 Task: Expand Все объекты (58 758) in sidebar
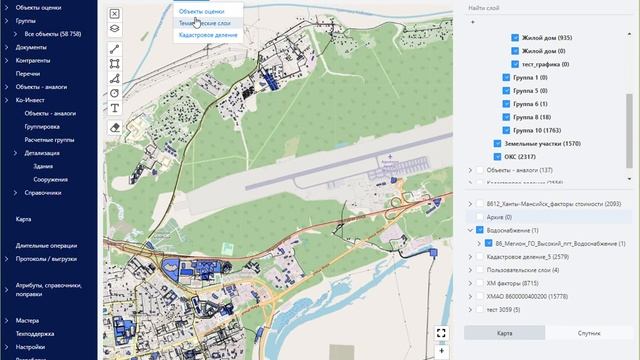point(16,34)
